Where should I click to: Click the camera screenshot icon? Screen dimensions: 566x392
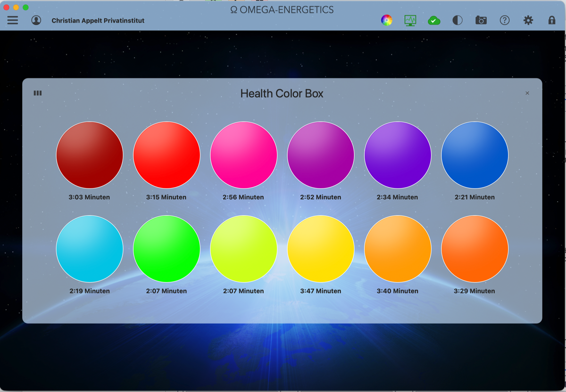[x=481, y=20]
